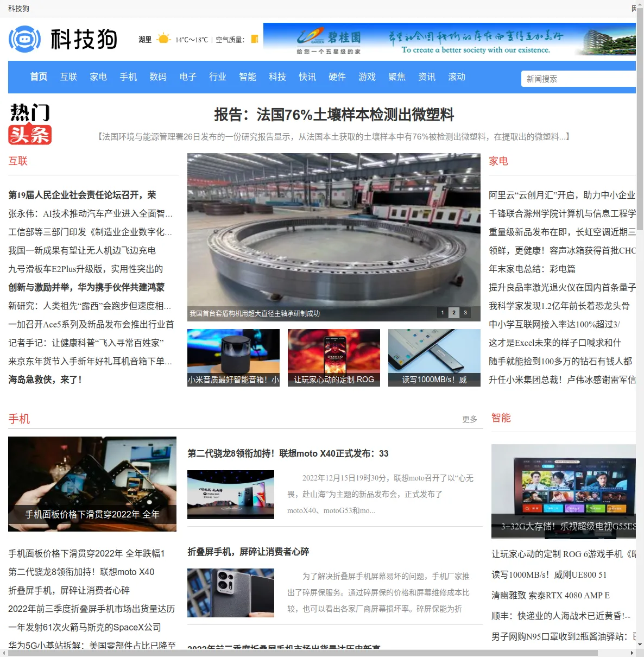Click 更多 in the 手机 section
Screen dimensions: 644x657
point(470,419)
